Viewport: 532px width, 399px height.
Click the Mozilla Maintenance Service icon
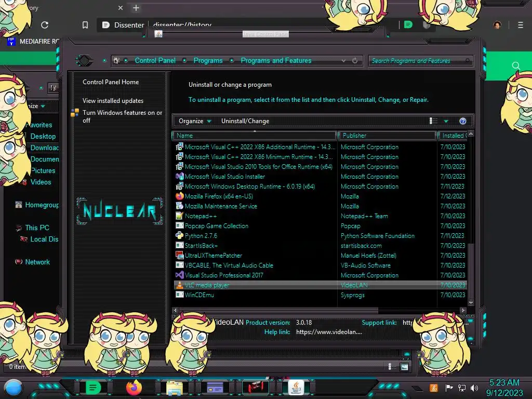[x=179, y=206]
